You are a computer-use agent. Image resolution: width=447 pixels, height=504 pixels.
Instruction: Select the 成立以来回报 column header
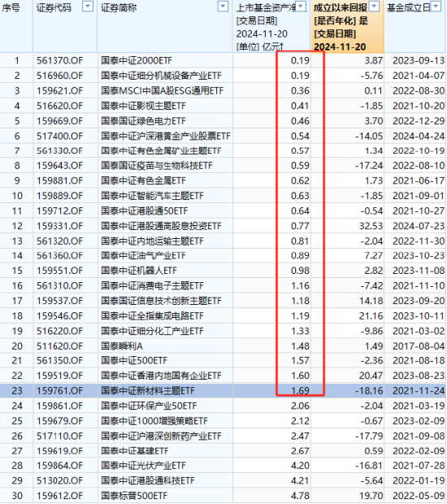tap(347, 26)
